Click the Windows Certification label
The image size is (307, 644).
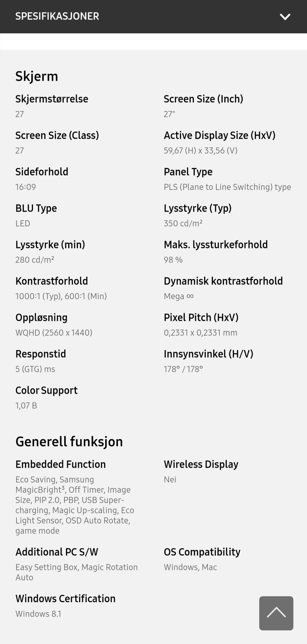click(x=65, y=599)
